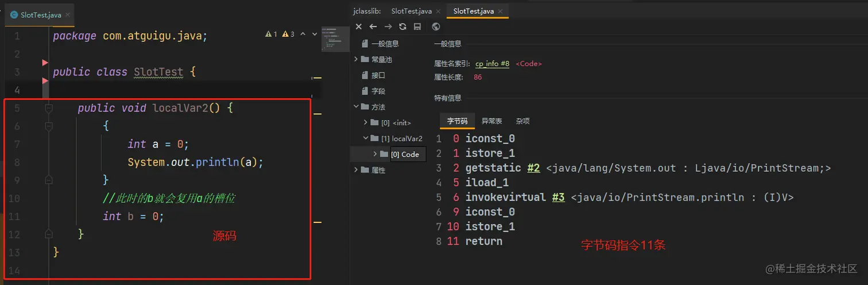The image size is (868, 285).
Task: Click the red gutter marker on line 3
Action: tap(45, 81)
